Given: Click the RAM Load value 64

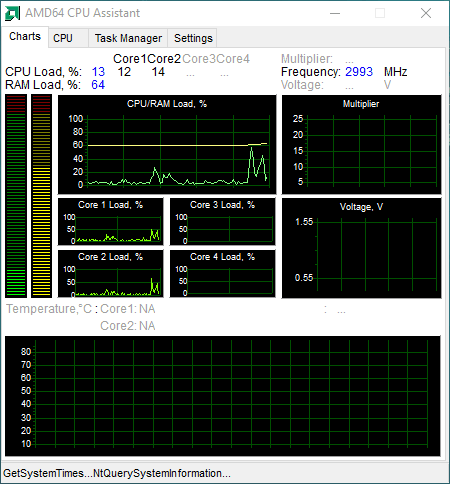Looking at the screenshot, I should 98,85.
